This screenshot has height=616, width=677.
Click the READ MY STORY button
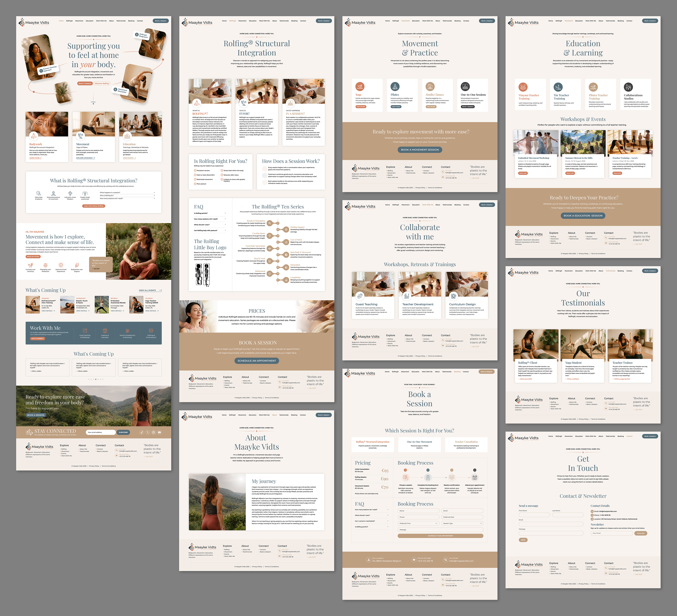(33, 257)
